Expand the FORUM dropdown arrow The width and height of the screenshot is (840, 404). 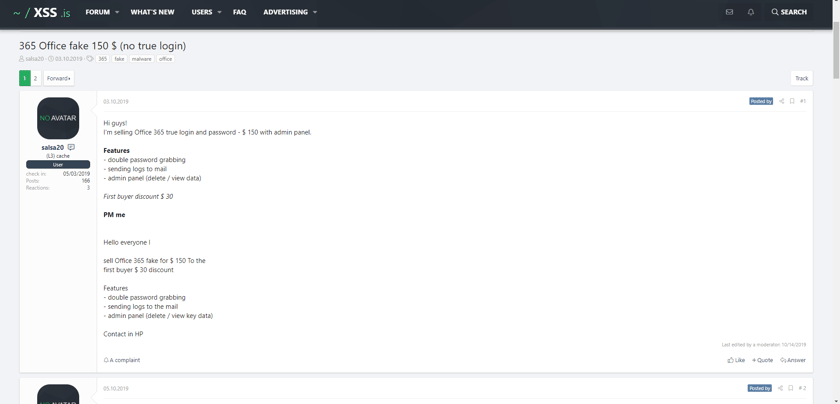tap(117, 12)
